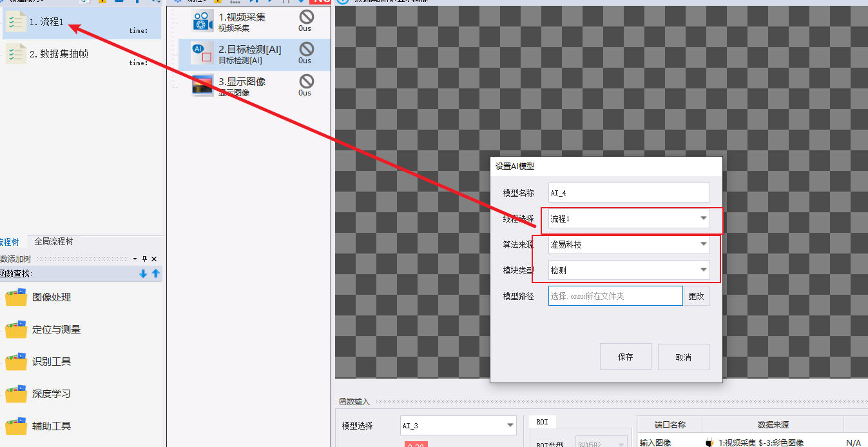Expand the 算法来源 dropdown showing 准易科技

click(629, 244)
